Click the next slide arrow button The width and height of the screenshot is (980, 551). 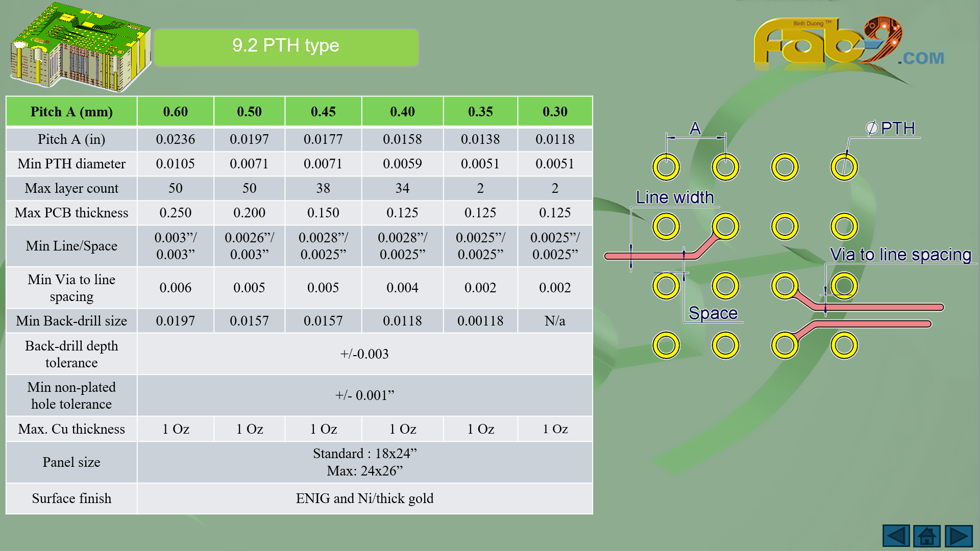[x=959, y=536]
